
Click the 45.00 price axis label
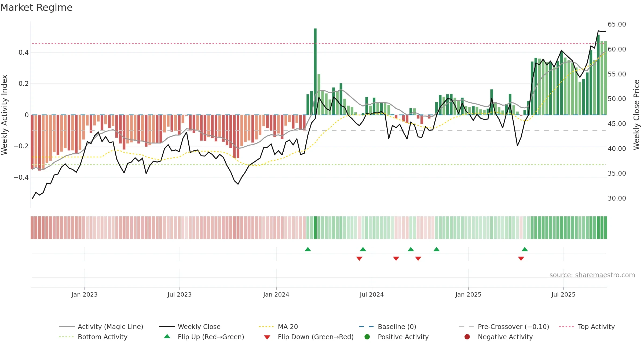pos(617,124)
